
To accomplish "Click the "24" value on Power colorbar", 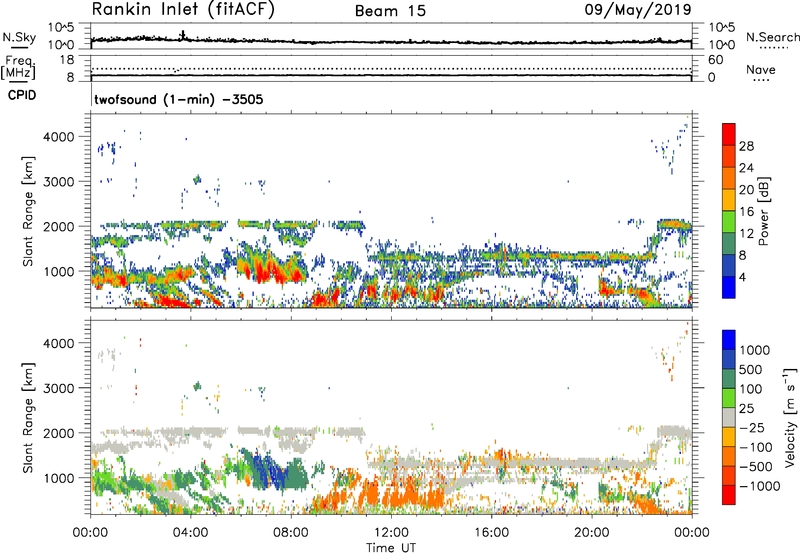I will pos(746,168).
